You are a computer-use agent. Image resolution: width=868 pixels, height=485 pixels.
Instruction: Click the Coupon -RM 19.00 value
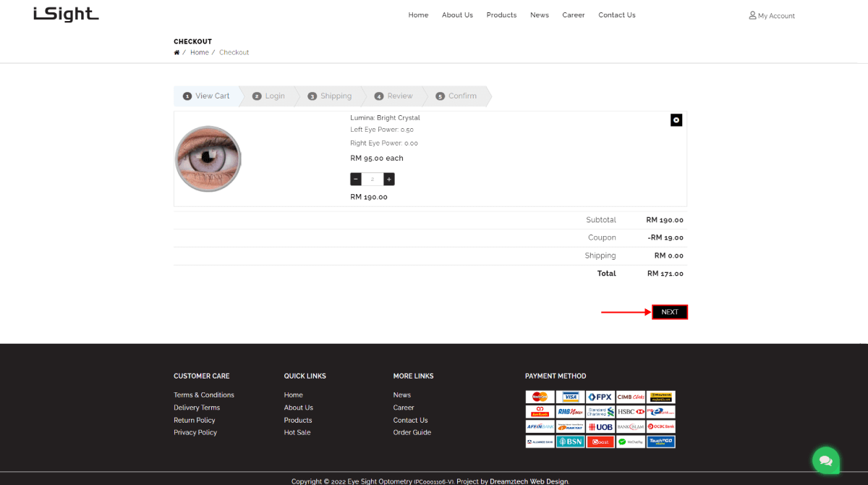[x=665, y=237]
